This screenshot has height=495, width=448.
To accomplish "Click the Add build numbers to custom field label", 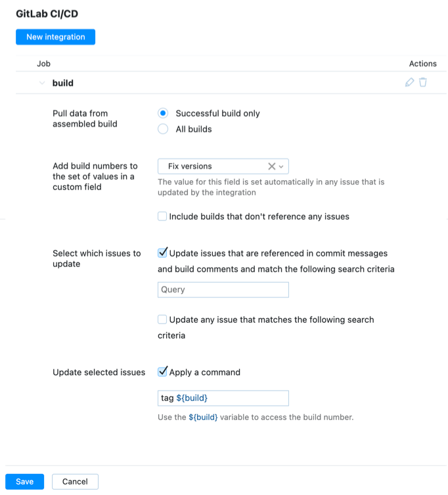I will [x=95, y=176].
